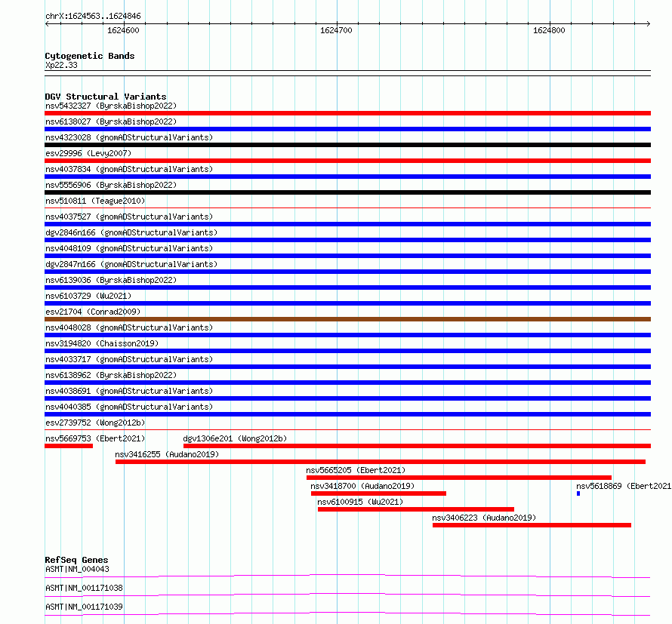Screen dimensions: 672x624
Task: Click the DGV Structural Variants track heading
Action: pyautogui.click(x=106, y=97)
